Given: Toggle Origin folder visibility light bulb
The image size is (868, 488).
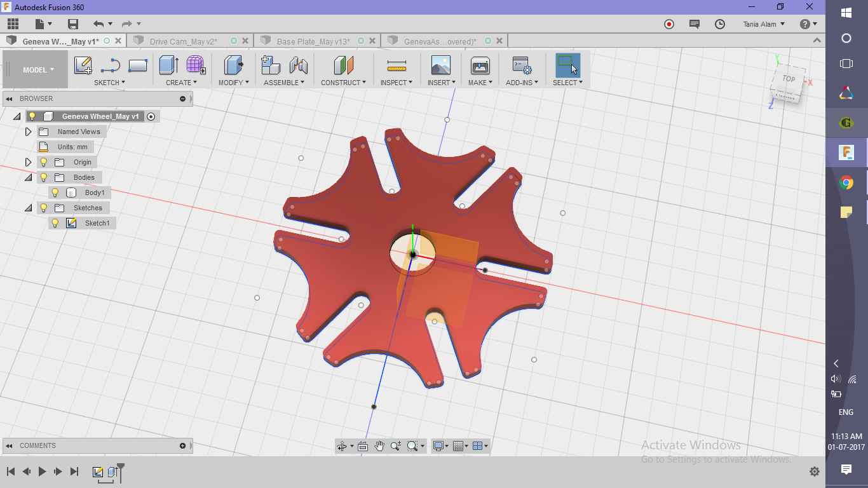Looking at the screenshot, I should [x=43, y=162].
